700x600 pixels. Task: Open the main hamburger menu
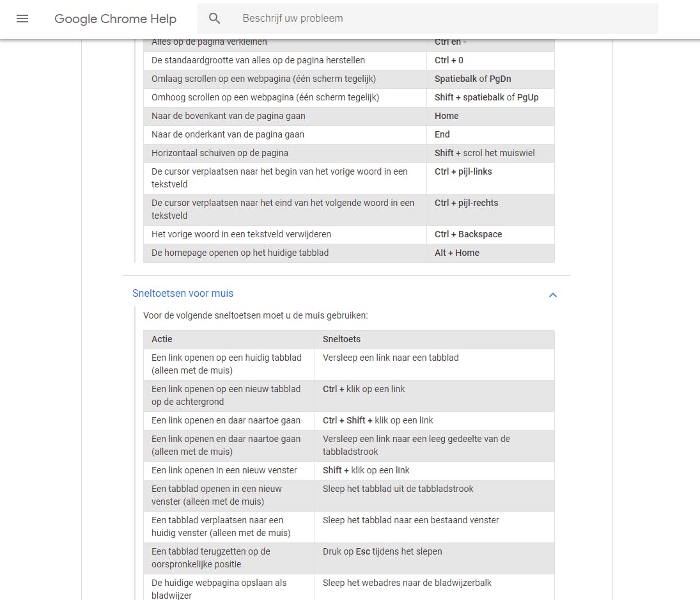tap(22, 19)
